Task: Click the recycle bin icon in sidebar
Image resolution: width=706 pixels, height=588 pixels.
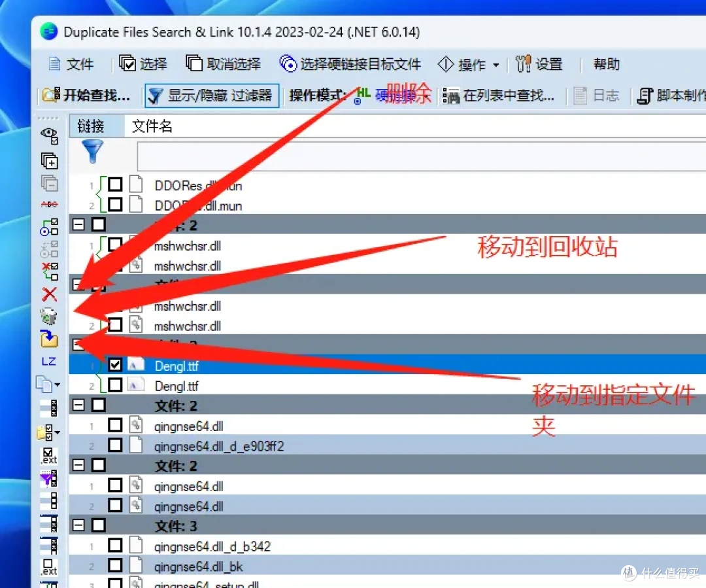Action: point(48,317)
